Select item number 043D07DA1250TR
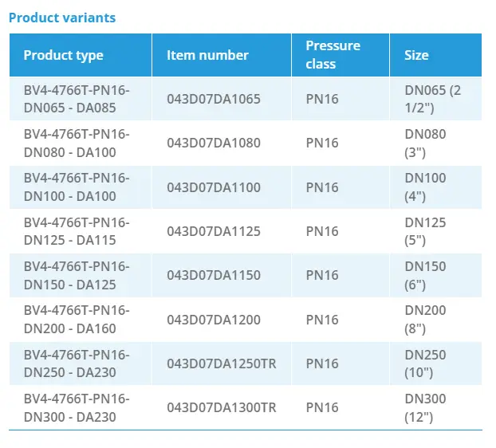Viewport: 496px width, 448px height. point(222,364)
